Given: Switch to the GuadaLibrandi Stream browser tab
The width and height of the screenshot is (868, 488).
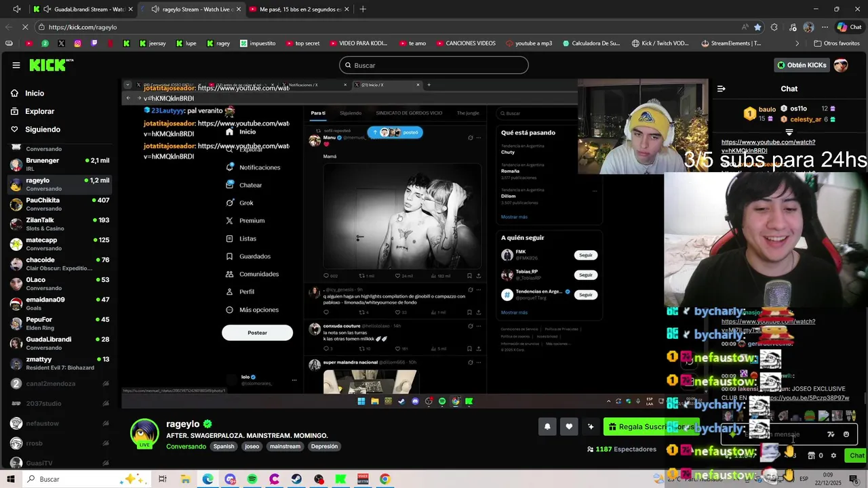Looking at the screenshot, I should (83, 9).
